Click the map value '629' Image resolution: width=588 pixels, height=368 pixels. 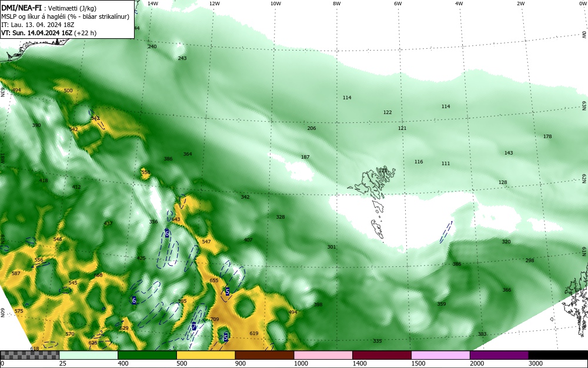point(124,328)
